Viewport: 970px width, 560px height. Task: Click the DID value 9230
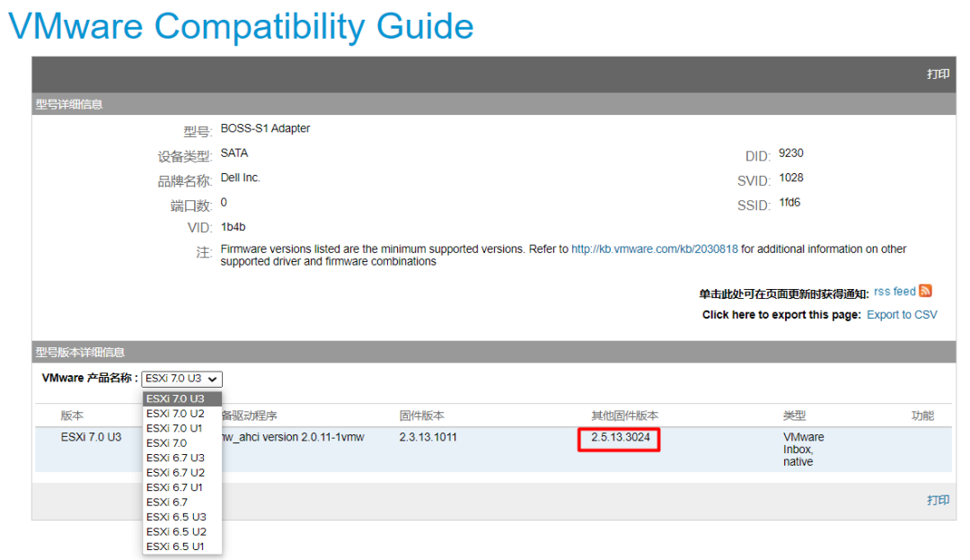pyautogui.click(x=791, y=153)
